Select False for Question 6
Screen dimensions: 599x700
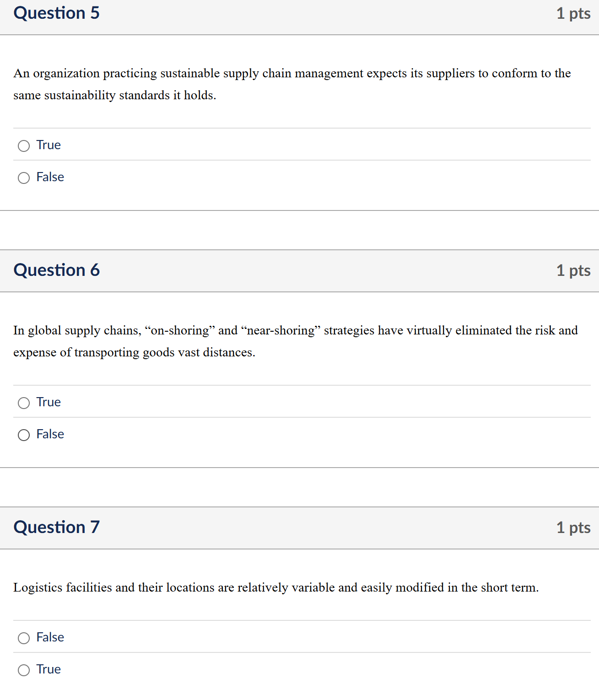tap(24, 435)
